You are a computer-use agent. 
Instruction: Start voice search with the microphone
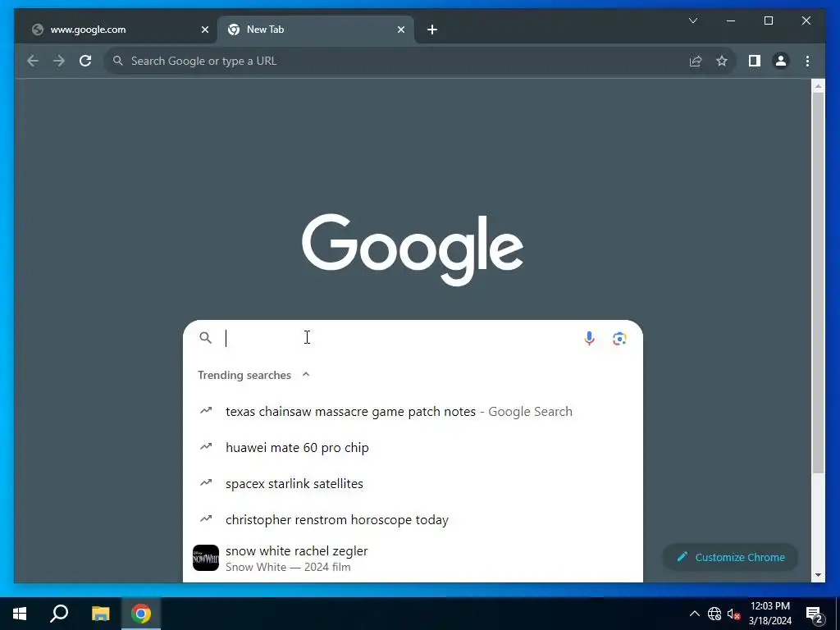589,338
